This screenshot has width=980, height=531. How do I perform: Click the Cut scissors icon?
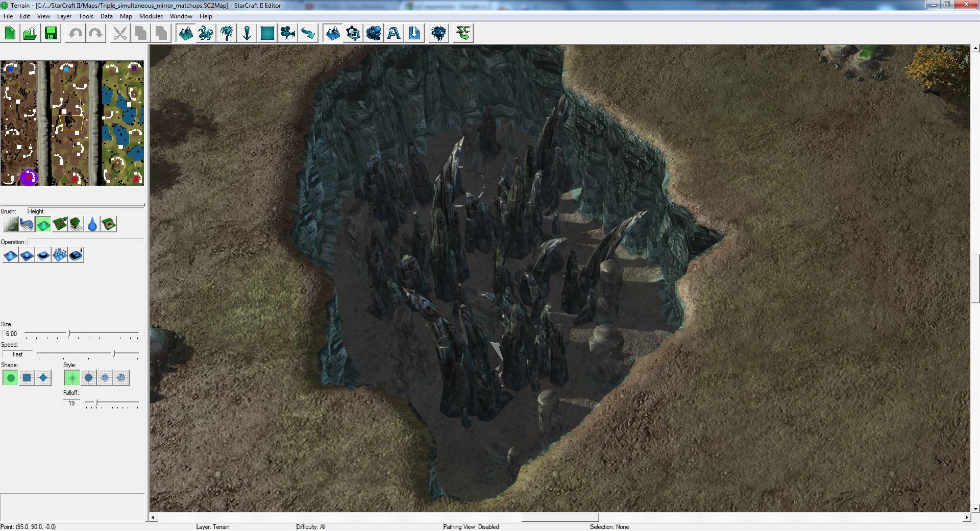(x=120, y=34)
